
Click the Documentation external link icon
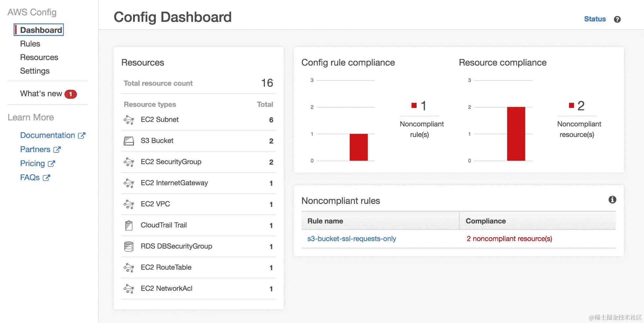[82, 135]
